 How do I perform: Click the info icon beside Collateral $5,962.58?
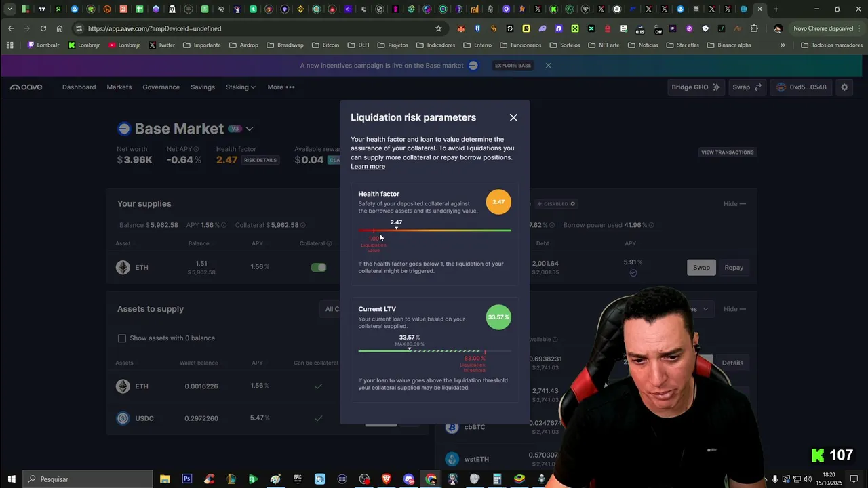302,225
